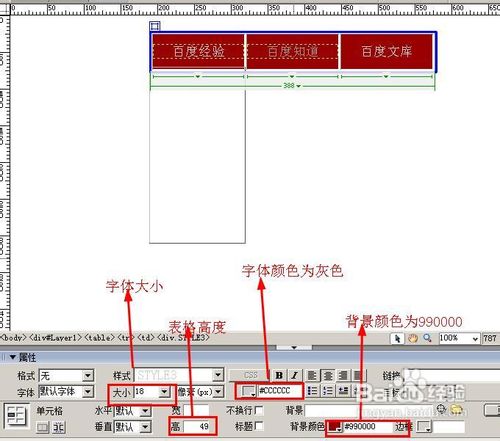Select the <div#Layer1> tag in tag selector
This screenshot has height=441, width=500.
pos(56,338)
